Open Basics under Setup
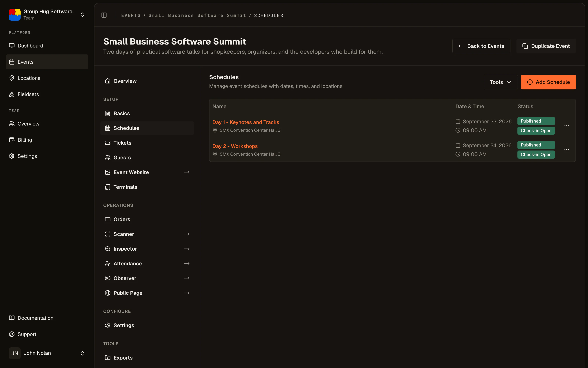Image resolution: width=588 pixels, height=368 pixels. (147, 113)
